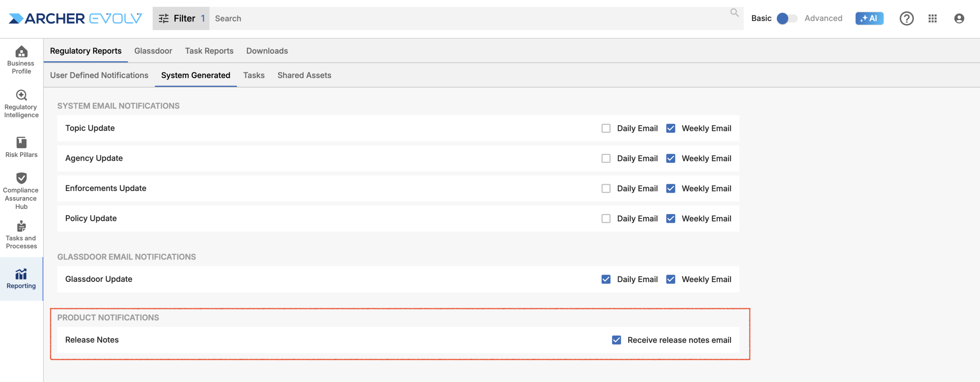
Task: Open the apps grid menu
Action: point(933,18)
